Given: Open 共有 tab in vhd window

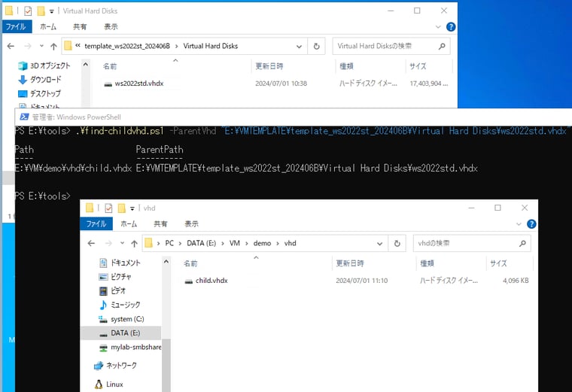Looking at the screenshot, I should tap(160, 224).
